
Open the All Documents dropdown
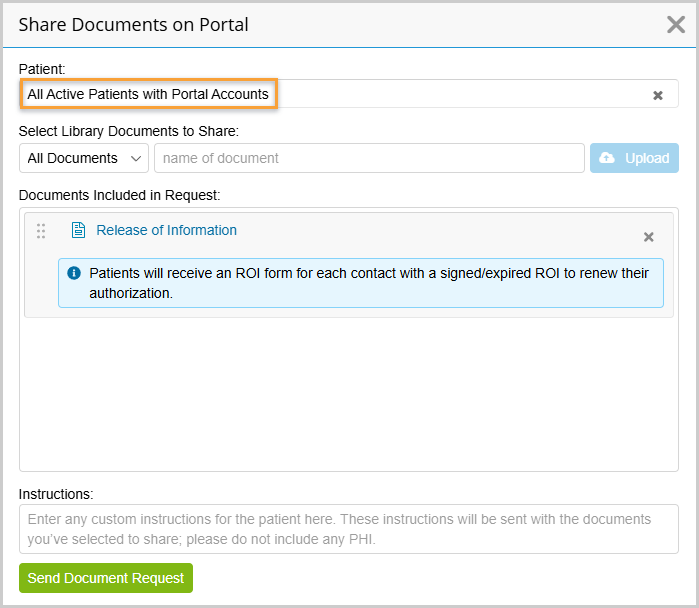coord(84,158)
